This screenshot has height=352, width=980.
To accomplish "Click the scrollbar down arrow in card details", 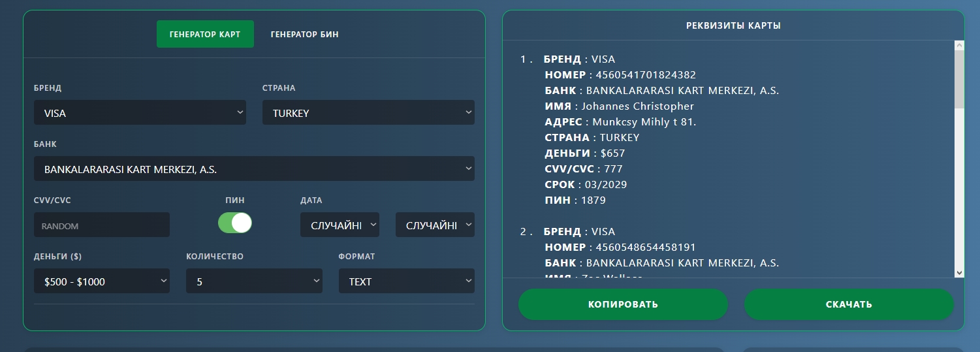I will (959, 272).
